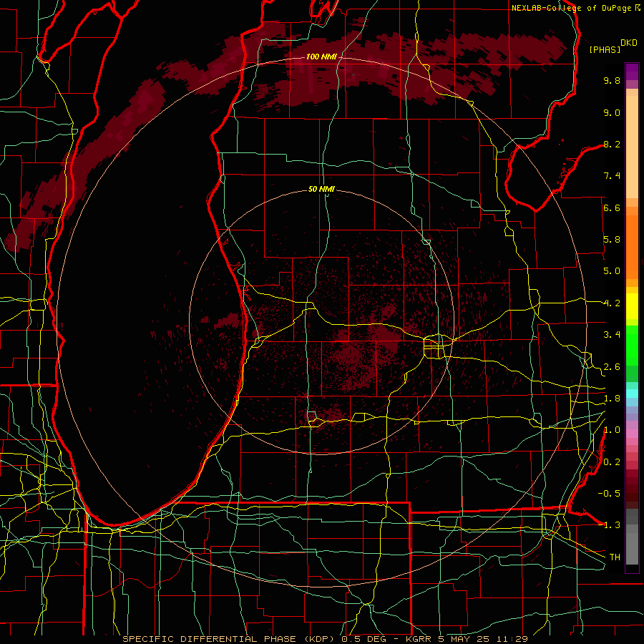This screenshot has height=644, width=644.
Task: Click the 7.4 scale value
Action: [x=612, y=176]
